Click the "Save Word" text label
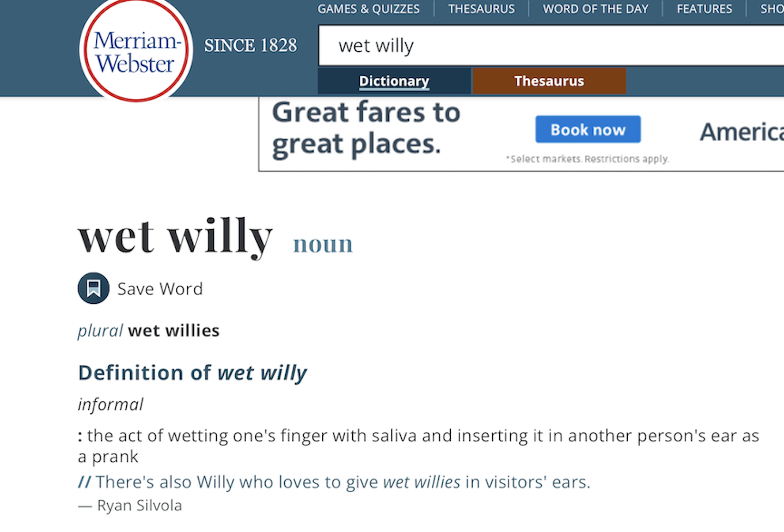Screen dimensions: 784x532 click(160, 289)
